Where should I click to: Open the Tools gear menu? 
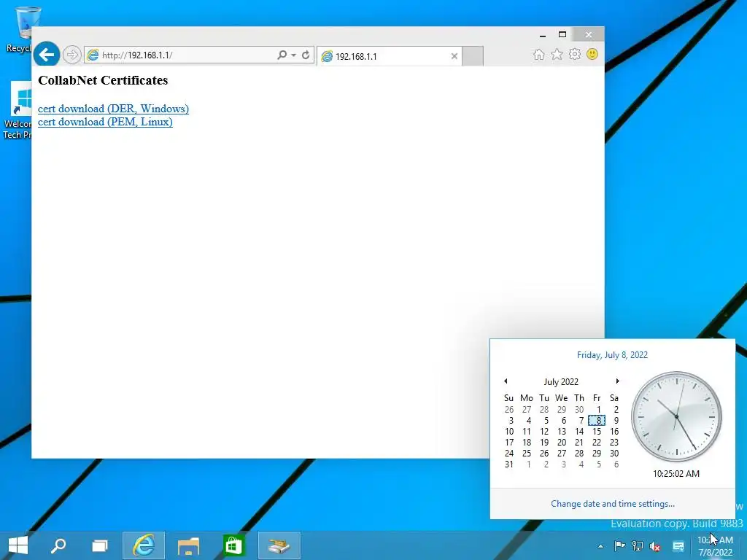(x=575, y=54)
